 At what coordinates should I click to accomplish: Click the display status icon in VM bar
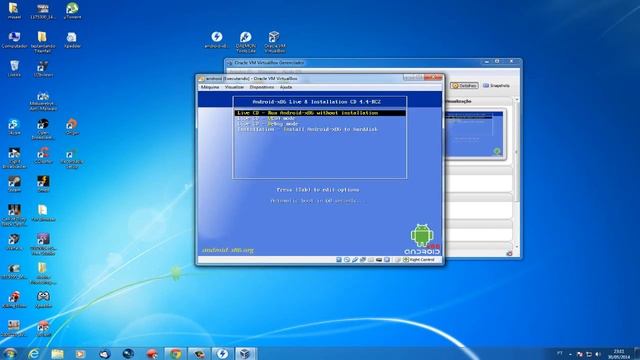387,260
